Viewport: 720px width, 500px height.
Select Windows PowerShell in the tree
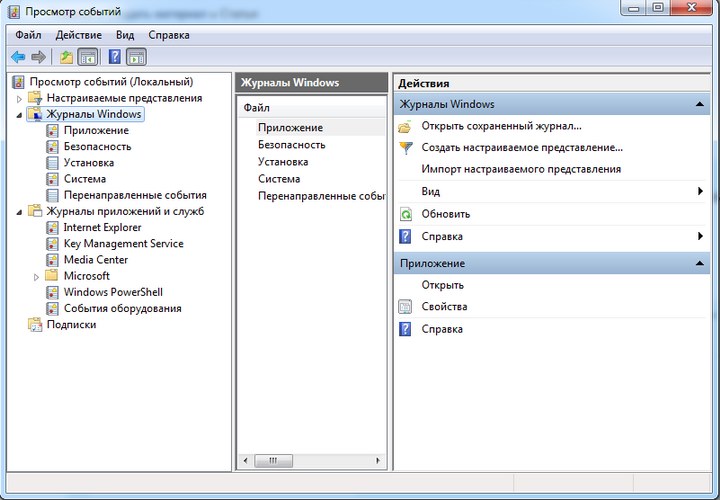[x=113, y=292]
